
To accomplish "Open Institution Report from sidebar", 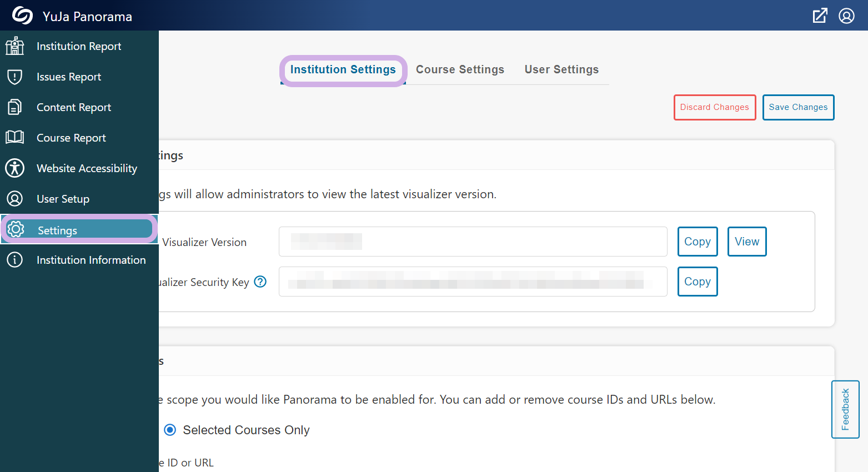I will point(79,46).
